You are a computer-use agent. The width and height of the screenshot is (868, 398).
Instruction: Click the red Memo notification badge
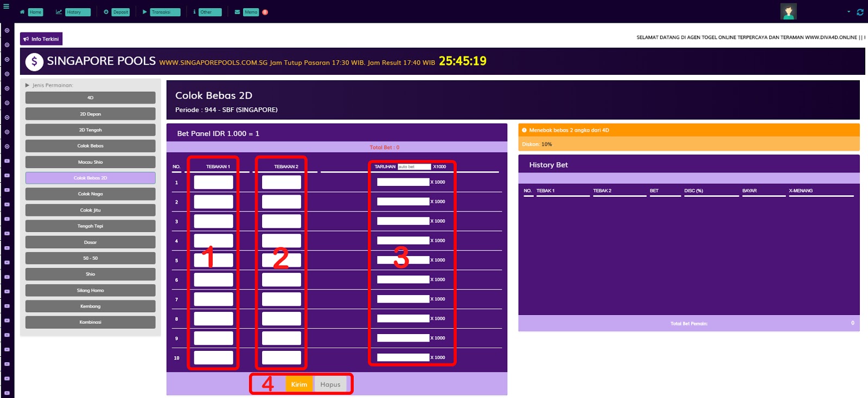pyautogui.click(x=265, y=12)
